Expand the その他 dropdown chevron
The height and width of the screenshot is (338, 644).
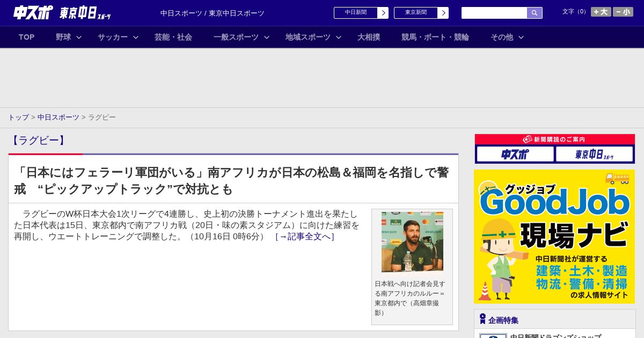(521, 37)
